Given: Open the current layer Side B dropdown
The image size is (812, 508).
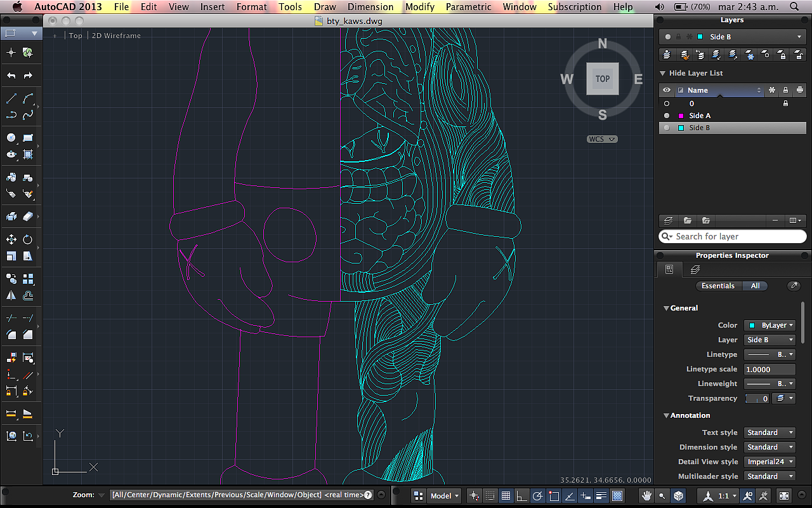Looking at the screenshot, I should [732, 37].
